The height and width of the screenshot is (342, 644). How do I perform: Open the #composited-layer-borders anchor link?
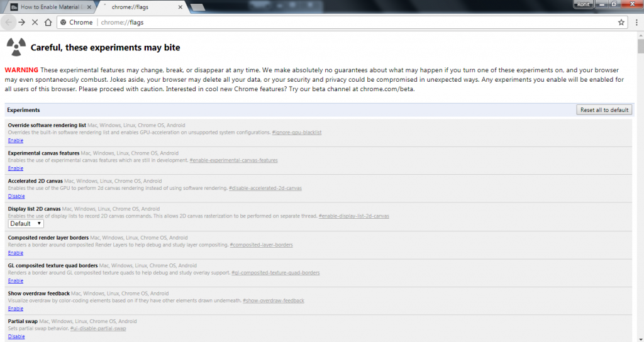click(261, 245)
